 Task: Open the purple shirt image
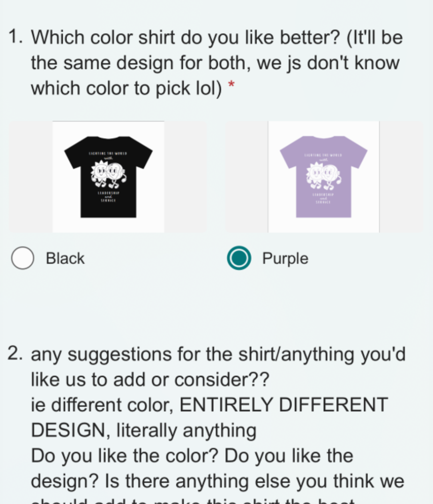click(x=323, y=177)
